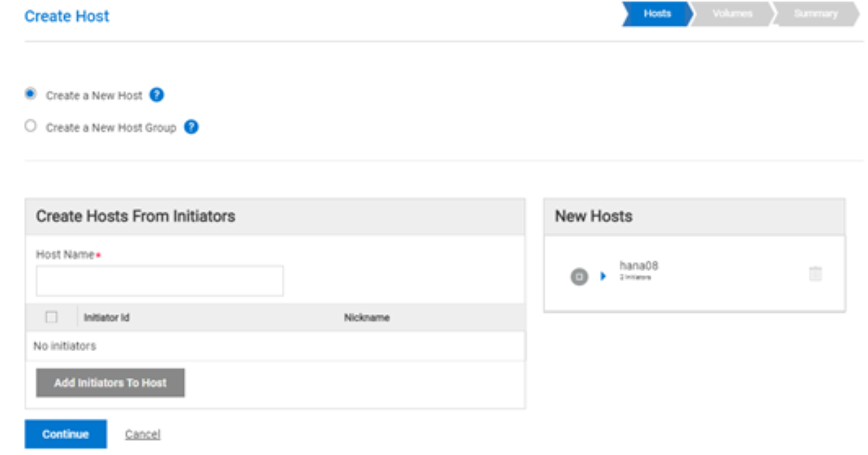Select Create a New Host Group radio
Viewport: 868px width, 455px height.
[31, 126]
